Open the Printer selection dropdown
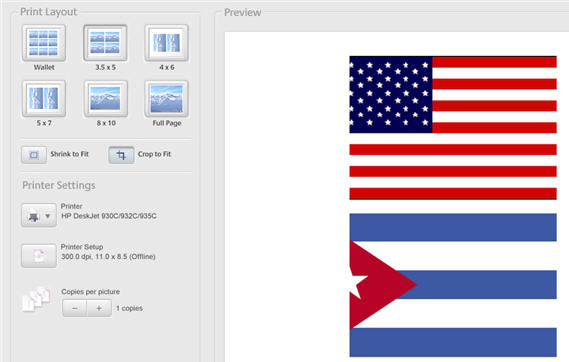569x362 pixels. (39, 215)
